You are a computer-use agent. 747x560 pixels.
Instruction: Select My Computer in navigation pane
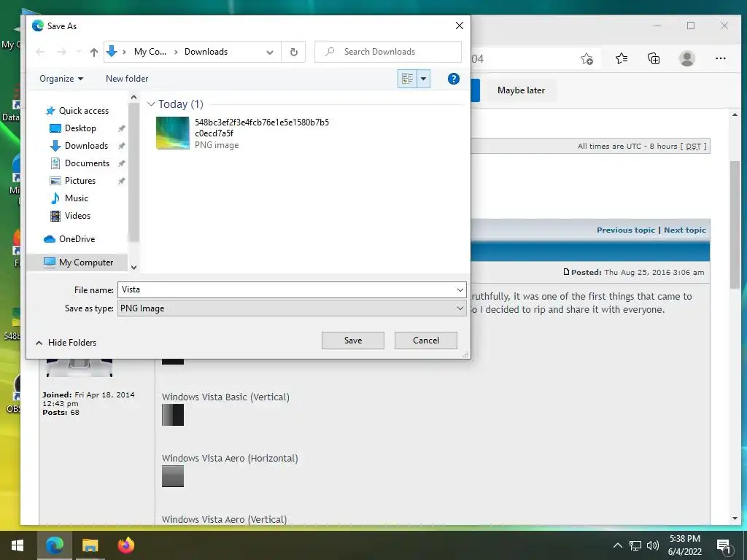click(x=86, y=262)
